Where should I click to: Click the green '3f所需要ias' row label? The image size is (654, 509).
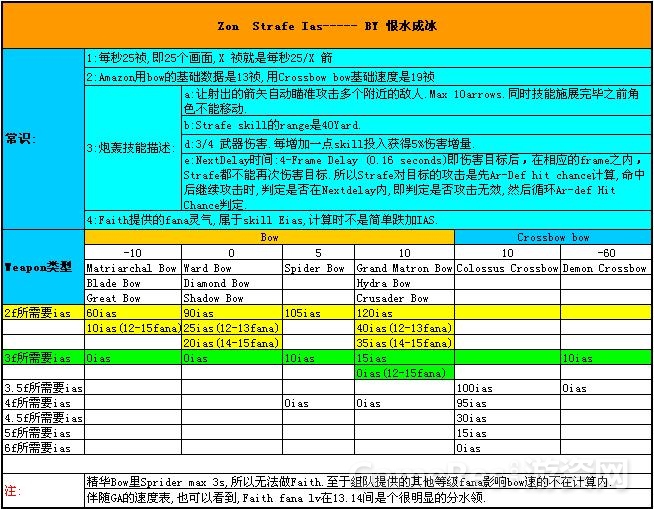(x=43, y=358)
